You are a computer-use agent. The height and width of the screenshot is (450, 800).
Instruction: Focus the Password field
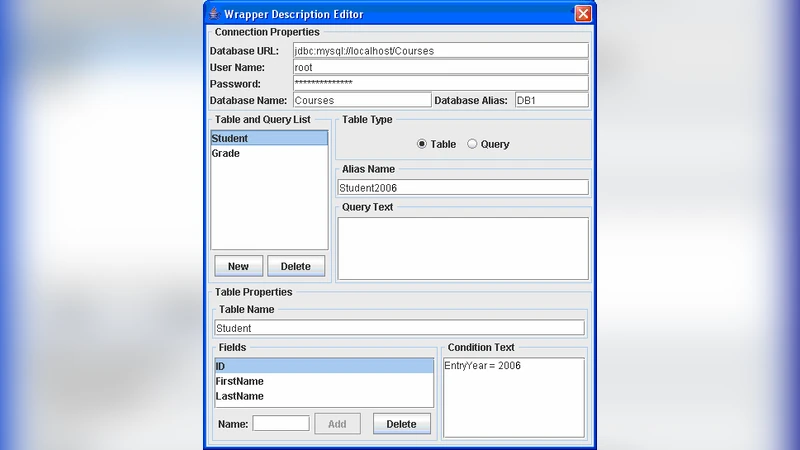point(440,83)
